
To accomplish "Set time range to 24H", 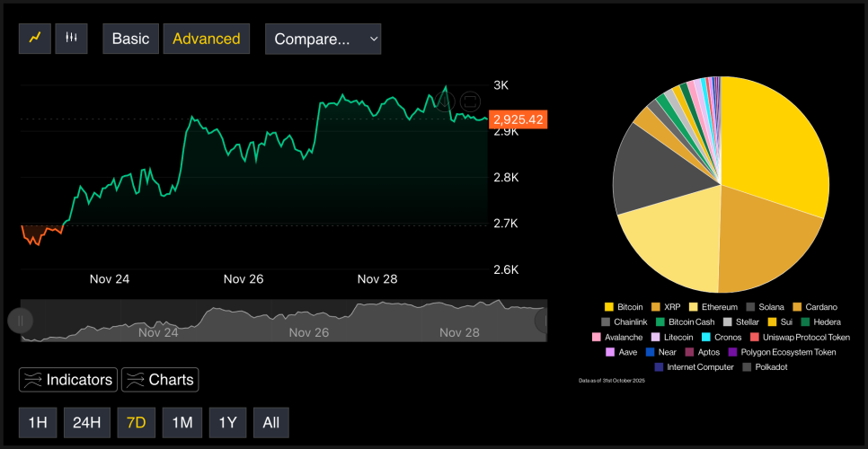I will (x=86, y=423).
